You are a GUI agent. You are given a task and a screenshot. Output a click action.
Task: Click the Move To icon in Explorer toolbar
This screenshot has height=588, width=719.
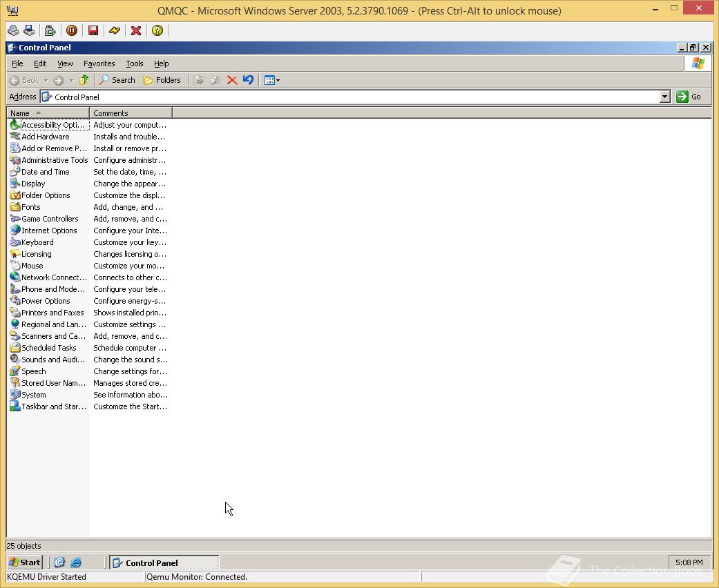click(198, 80)
